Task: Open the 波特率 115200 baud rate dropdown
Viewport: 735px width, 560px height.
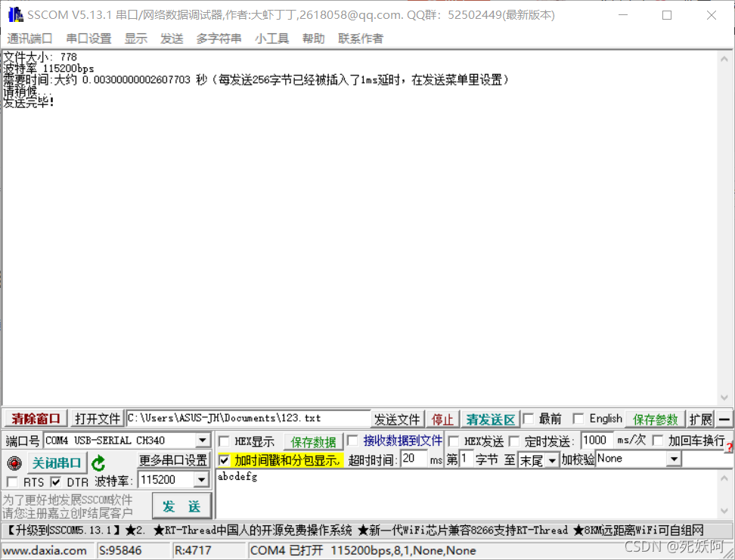Action: (200, 479)
